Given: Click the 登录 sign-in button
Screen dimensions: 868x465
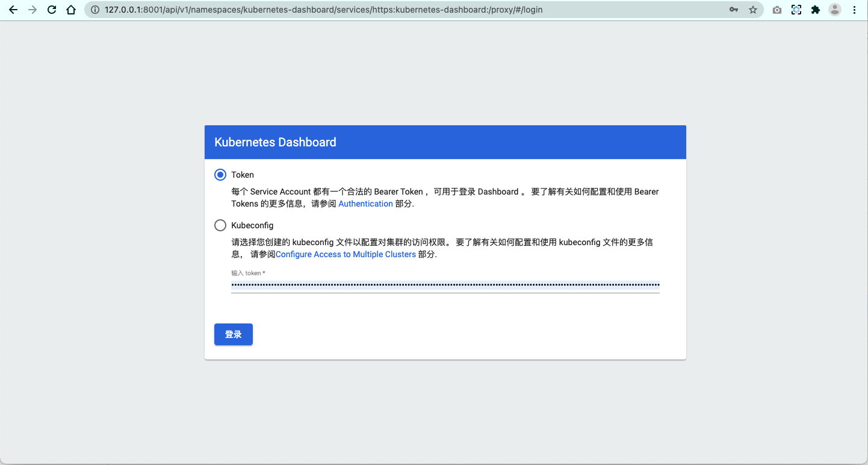Looking at the screenshot, I should (x=234, y=334).
